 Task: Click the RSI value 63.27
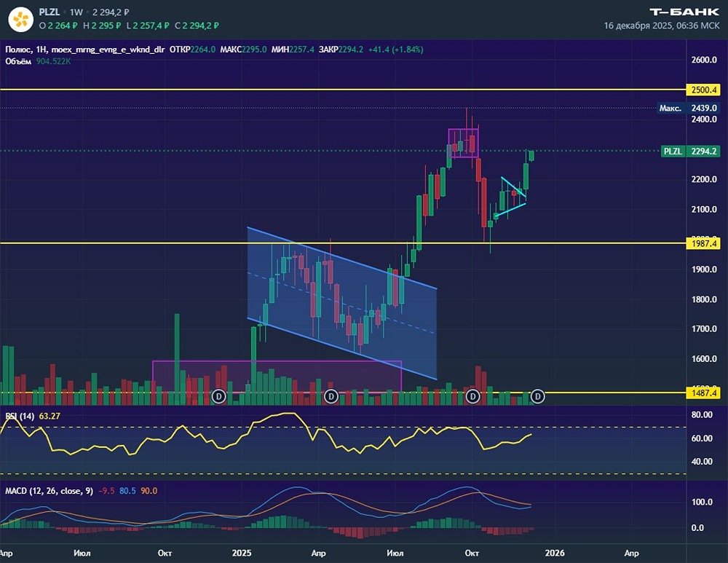click(50, 416)
